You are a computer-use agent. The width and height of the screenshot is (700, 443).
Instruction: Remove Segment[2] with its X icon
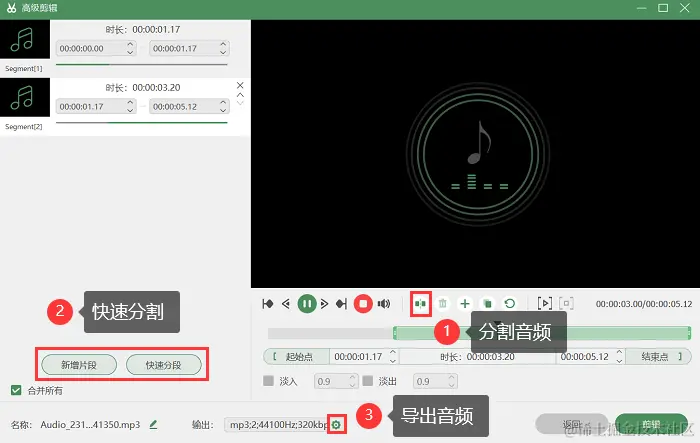coord(240,85)
